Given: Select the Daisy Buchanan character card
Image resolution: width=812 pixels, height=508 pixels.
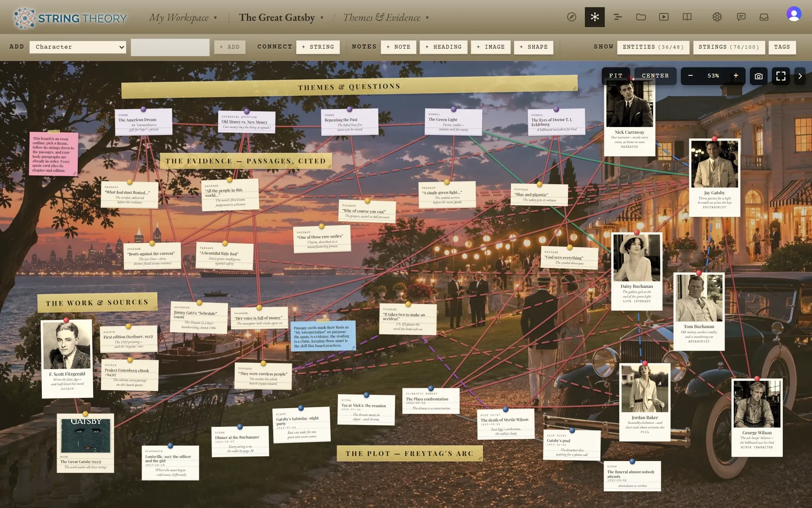Looking at the screenshot, I should point(636,271).
